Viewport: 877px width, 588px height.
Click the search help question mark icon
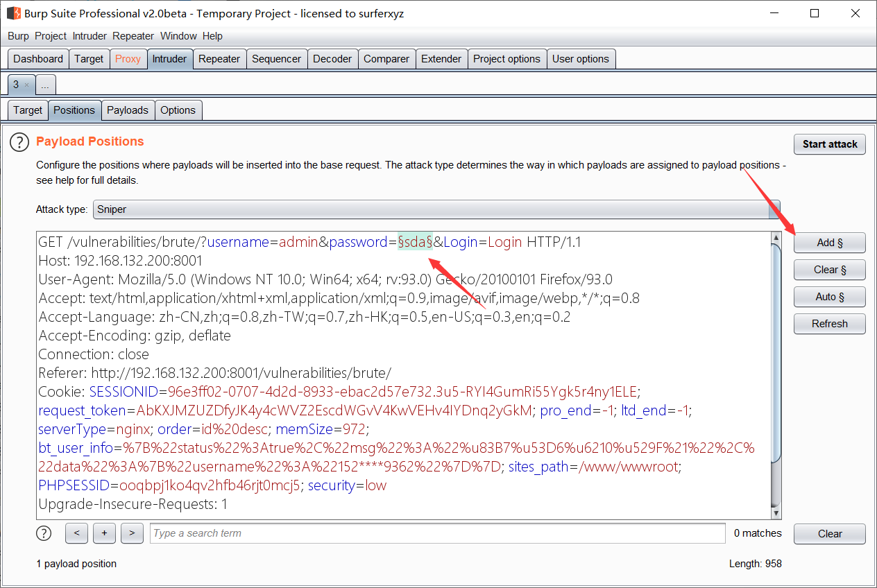[44, 533]
